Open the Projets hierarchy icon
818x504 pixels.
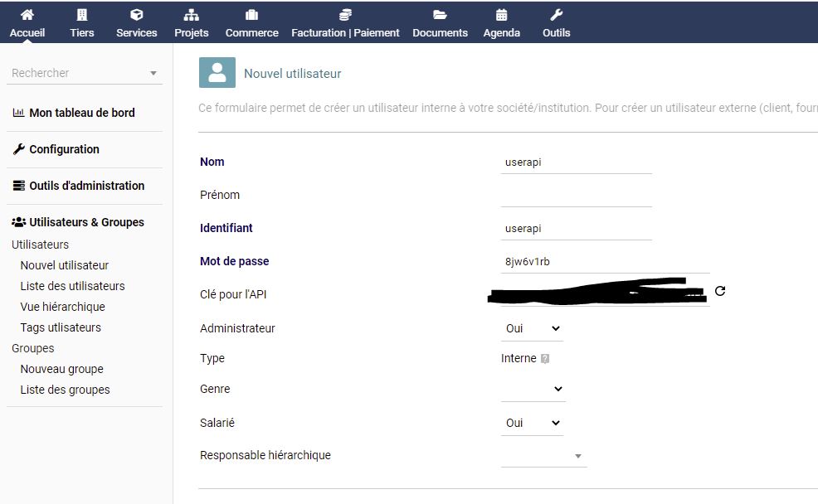tap(192, 15)
